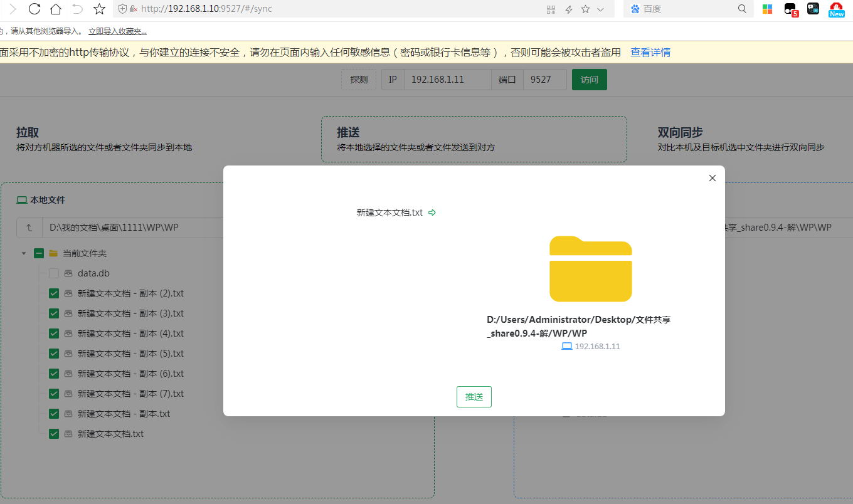The height and width of the screenshot is (504, 853).
Task: Check the data.db checkbox
Action: pos(54,273)
